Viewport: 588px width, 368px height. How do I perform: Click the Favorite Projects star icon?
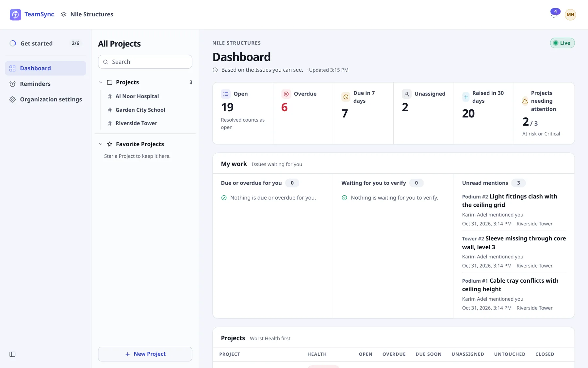tap(110, 144)
